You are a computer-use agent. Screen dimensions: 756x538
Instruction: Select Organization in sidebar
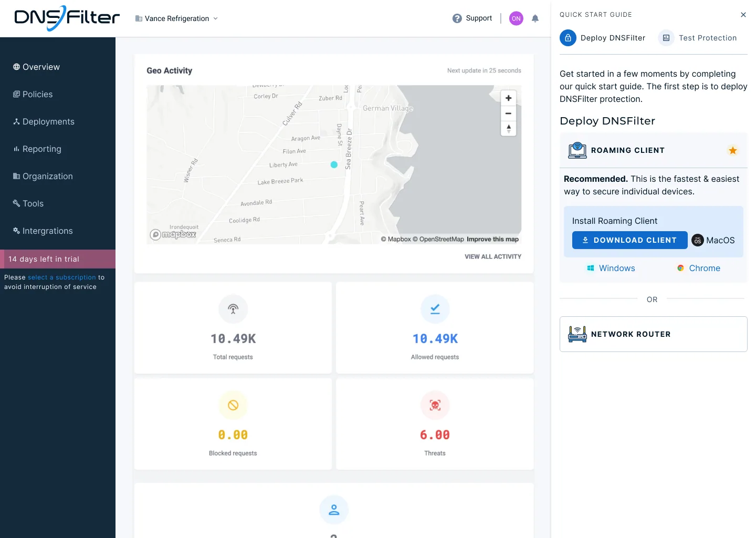[43, 176]
